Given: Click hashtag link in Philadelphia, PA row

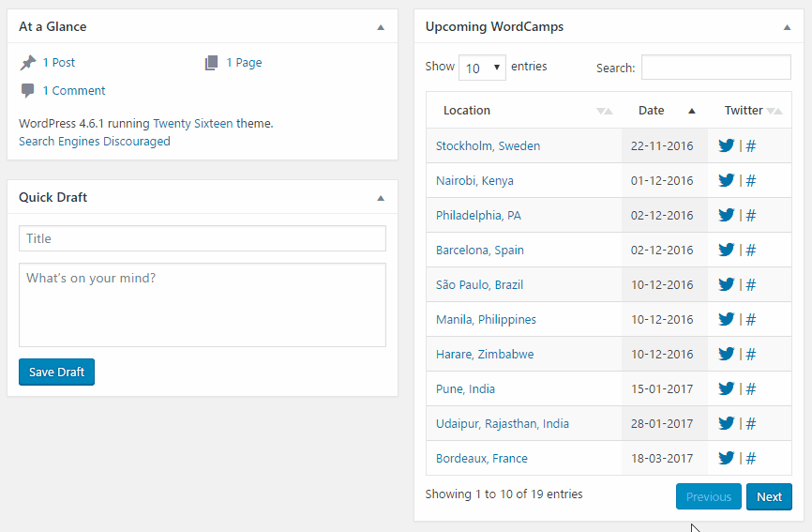Looking at the screenshot, I should pos(751,216).
